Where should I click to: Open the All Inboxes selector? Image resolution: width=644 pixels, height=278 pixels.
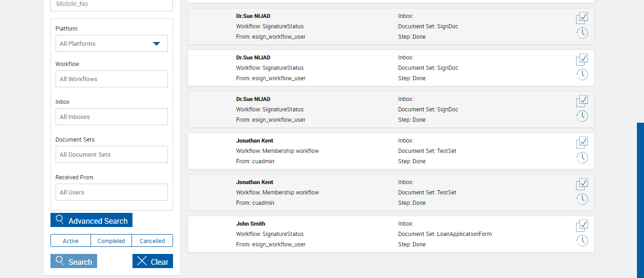111,117
